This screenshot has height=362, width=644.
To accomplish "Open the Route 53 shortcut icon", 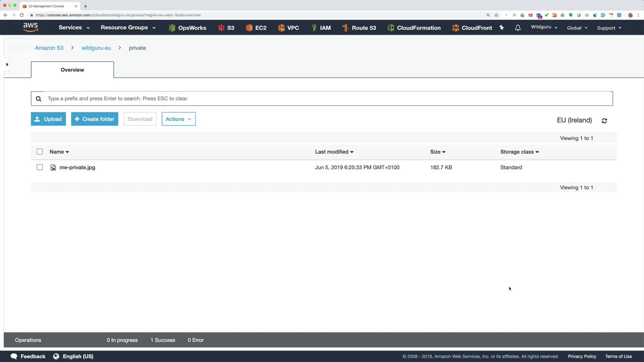I will coord(345,28).
